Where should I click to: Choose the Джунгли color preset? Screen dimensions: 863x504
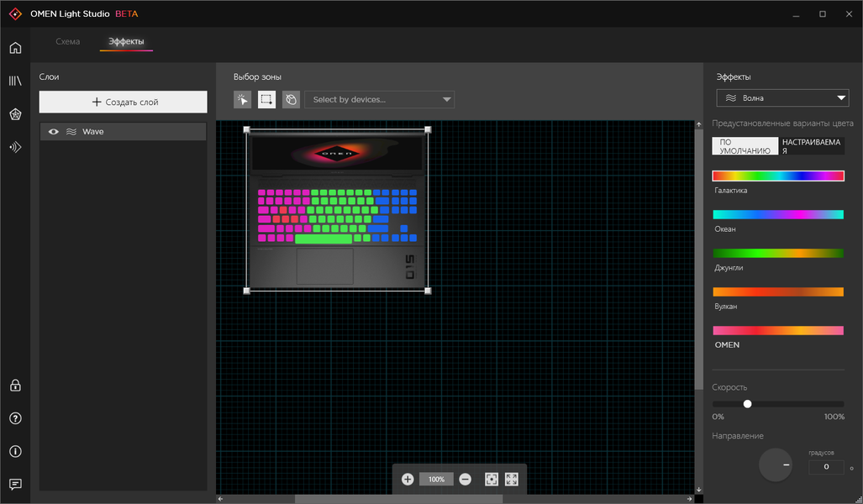coord(778,253)
